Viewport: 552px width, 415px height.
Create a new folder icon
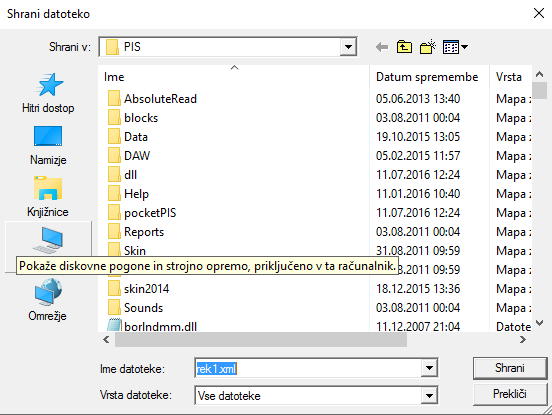coord(428,47)
